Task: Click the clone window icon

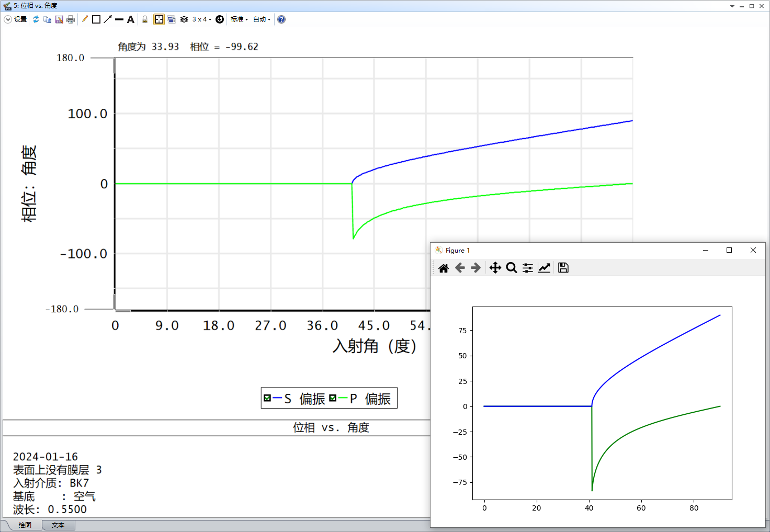Action: [172, 19]
